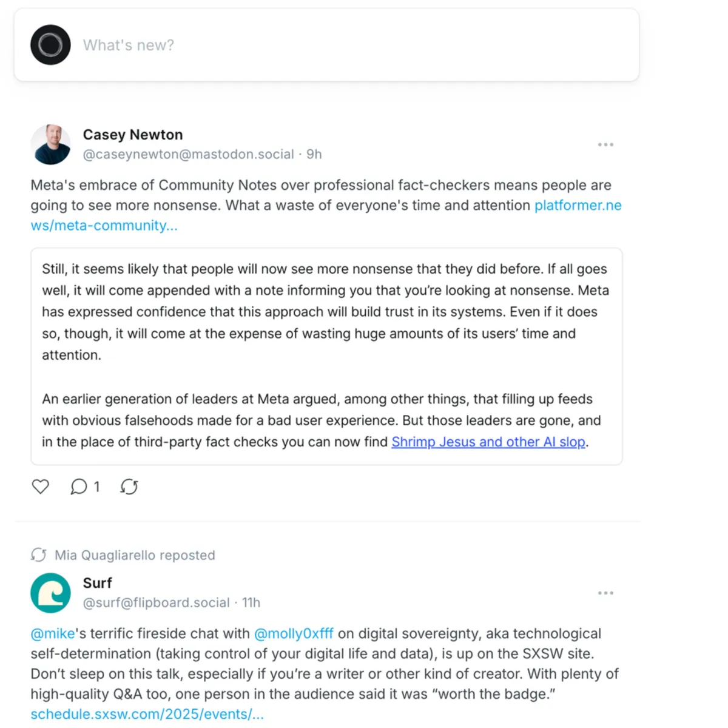The width and height of the screenshot is (728, 728).
Task: Click Casey Newton's display name
Action: tap(132, 134)
